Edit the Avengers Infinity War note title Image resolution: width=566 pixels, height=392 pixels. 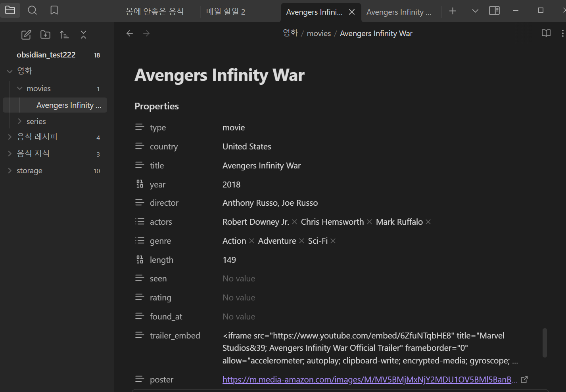click(x=219, y=75)
